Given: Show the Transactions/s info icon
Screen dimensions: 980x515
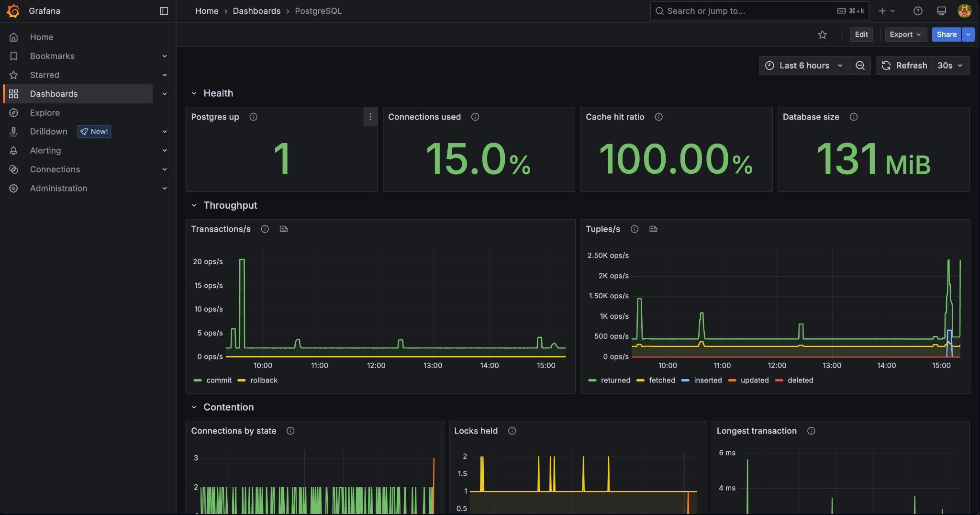Looking at the screenshot, I should (265, 229).
